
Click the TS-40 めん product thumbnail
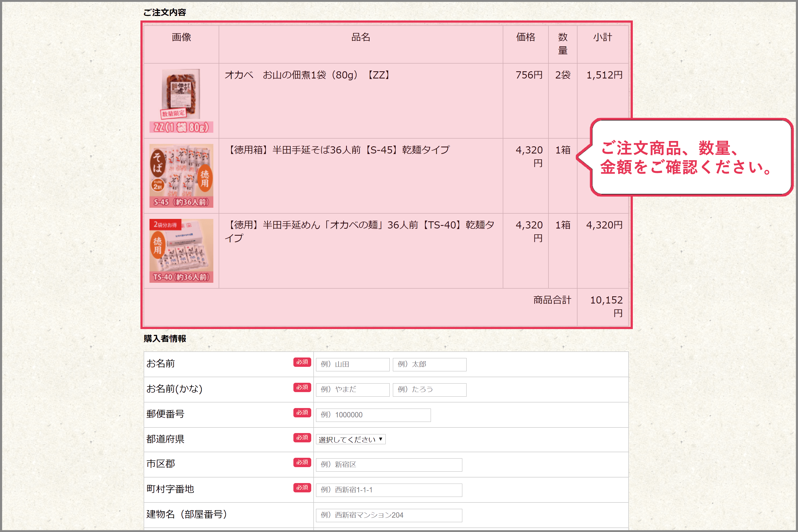(x=181, y=251)
